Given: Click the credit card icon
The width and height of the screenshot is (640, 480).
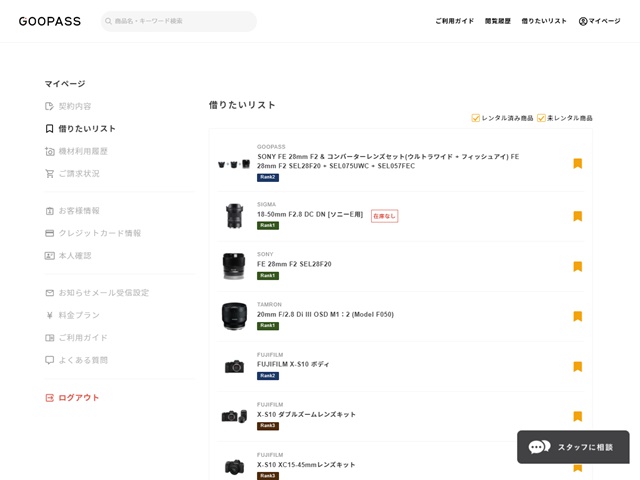Looking at the screenshot, I should click(49, 233).
